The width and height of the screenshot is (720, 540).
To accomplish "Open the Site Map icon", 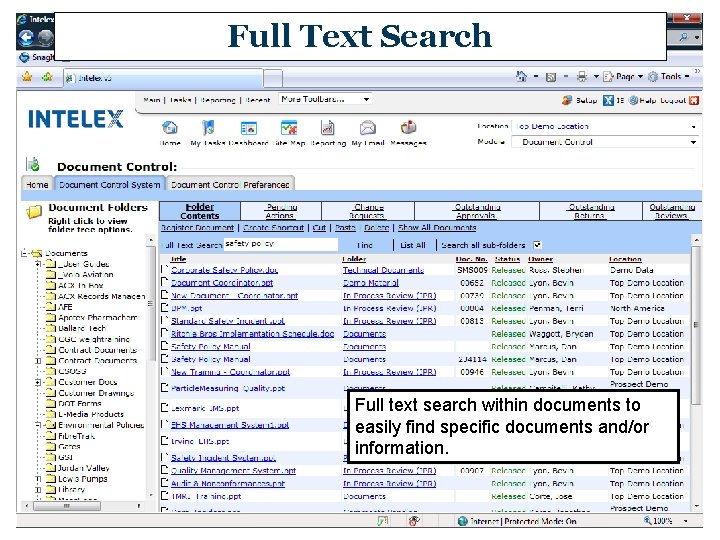I will (x=289, y=128).
